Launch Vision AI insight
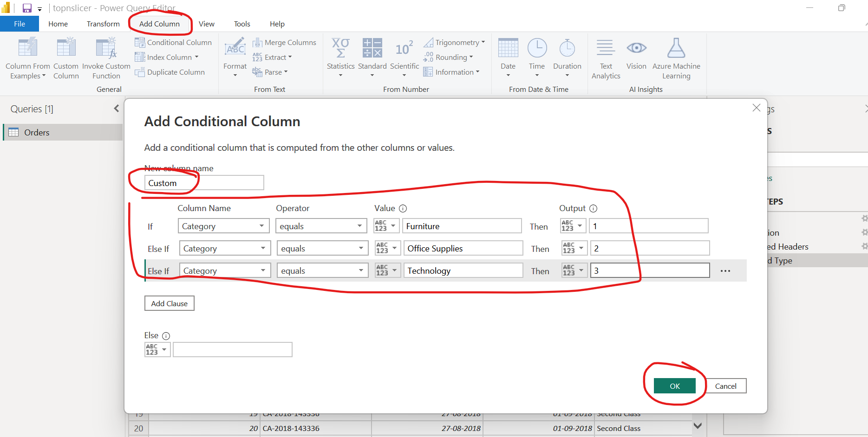Screen dimensions: 868x437 pos(636,54)
